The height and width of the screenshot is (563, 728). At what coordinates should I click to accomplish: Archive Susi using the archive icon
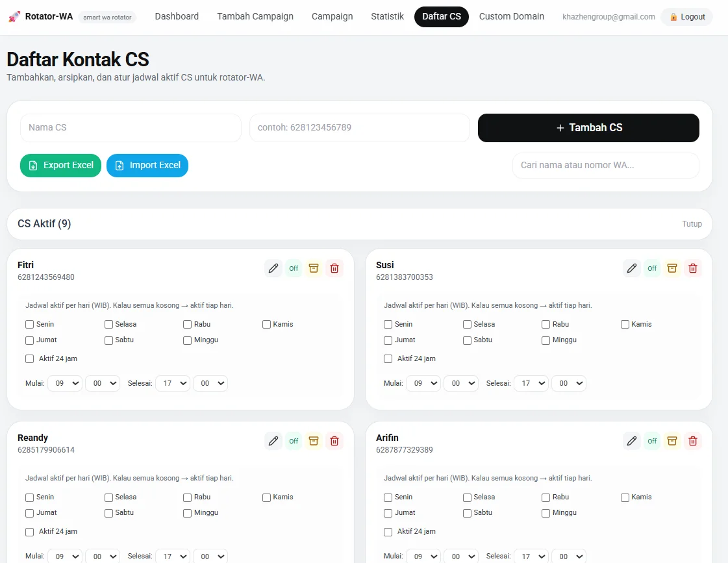click(672, 268)
